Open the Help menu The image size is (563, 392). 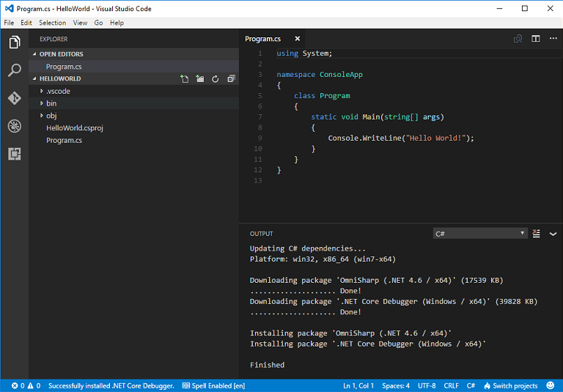117,23
